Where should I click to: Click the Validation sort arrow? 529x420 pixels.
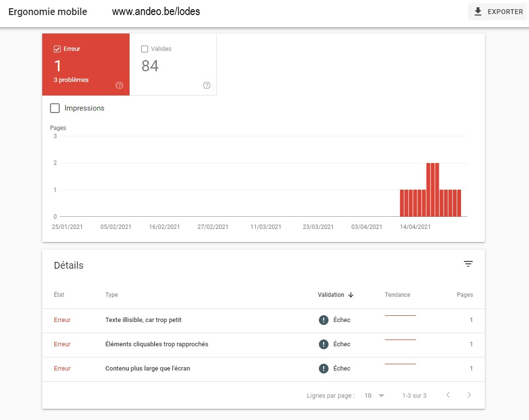click(x=351, y=295)
